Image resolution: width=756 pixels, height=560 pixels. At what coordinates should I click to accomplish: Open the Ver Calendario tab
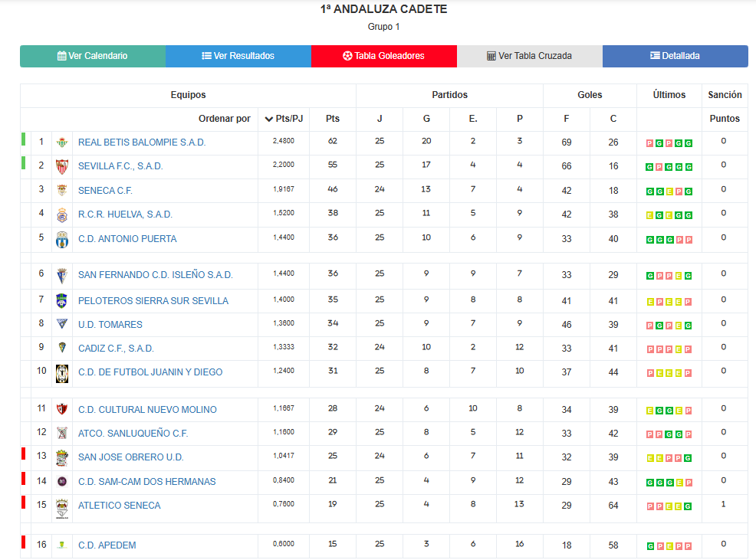[x=93, y=56]
